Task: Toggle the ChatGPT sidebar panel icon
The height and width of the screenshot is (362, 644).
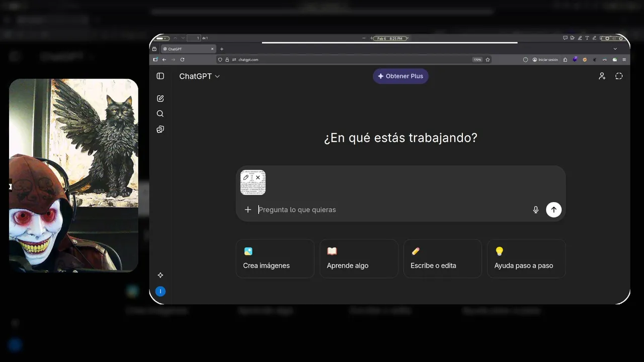Action: click(x=160, y=76)
